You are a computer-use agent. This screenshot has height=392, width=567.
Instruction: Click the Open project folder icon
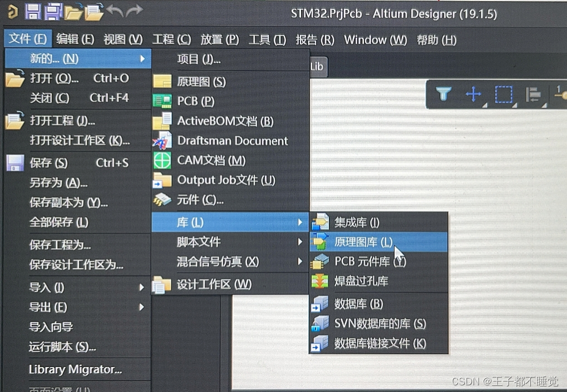(x=94, y=12)
